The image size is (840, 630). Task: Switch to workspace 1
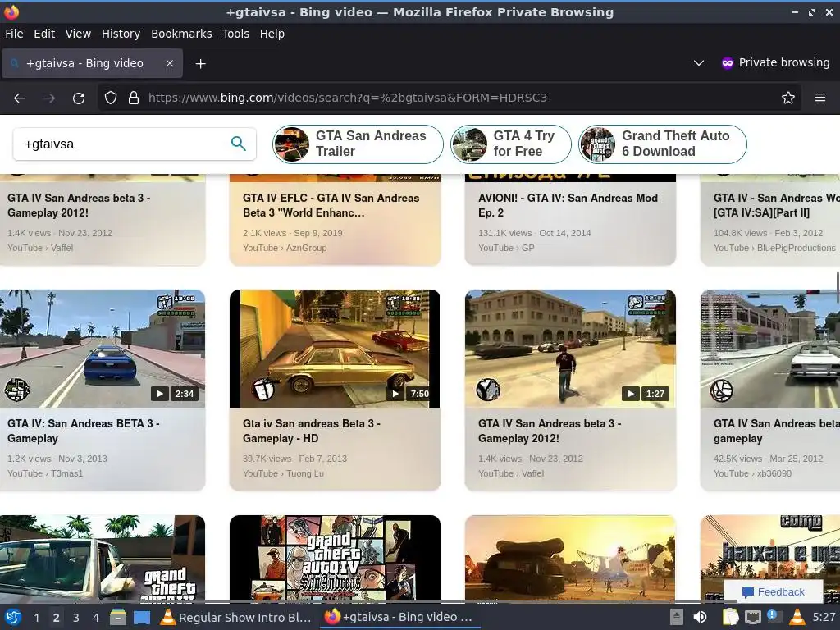(36, 618)
